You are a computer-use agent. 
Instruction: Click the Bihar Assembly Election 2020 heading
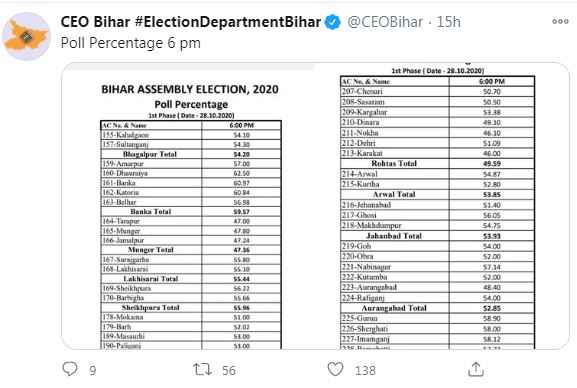tap(190, 89)
